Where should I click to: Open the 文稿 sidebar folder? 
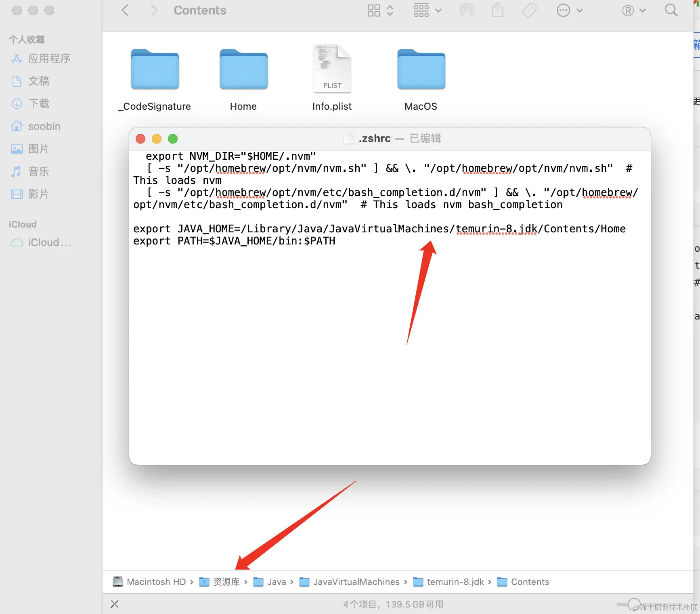tap(39, 81)
